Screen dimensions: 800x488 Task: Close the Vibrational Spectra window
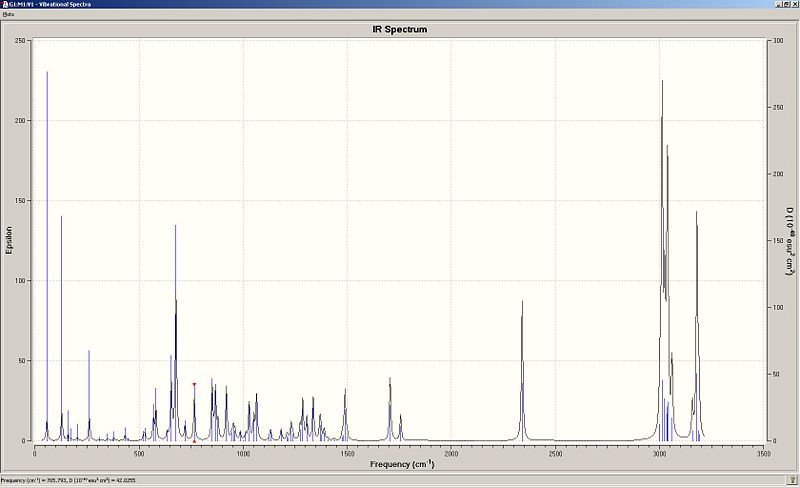pos(795,4)
